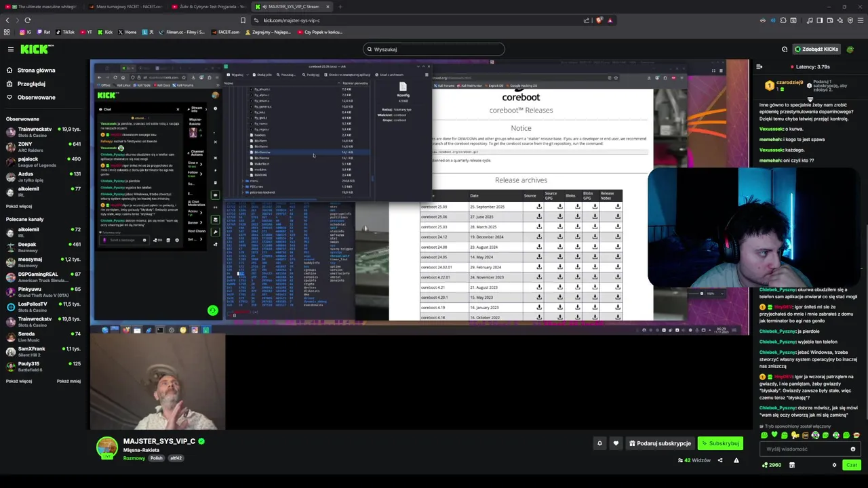Click green Czat send button
The image size is (868, 488).
click(852, 465)
